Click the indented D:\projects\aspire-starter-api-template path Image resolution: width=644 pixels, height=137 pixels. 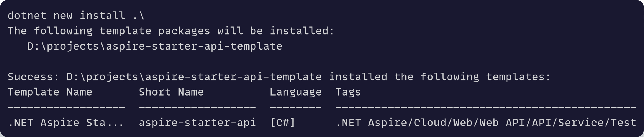(x=155, y=46)
